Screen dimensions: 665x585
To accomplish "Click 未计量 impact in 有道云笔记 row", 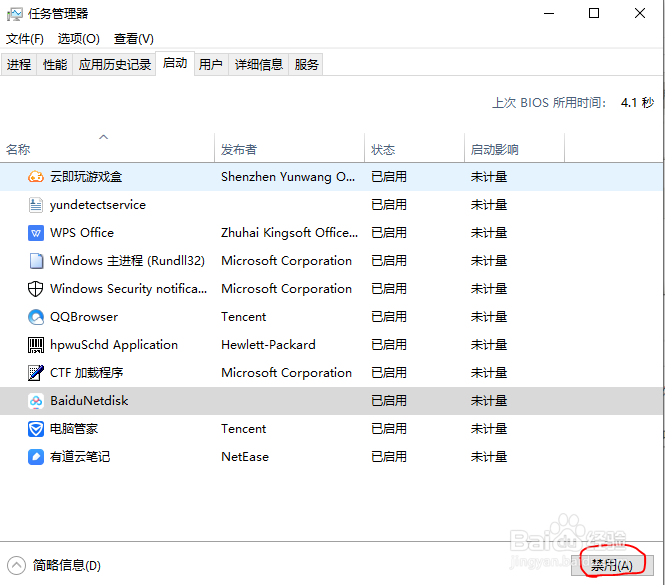I will pos(489,457).
